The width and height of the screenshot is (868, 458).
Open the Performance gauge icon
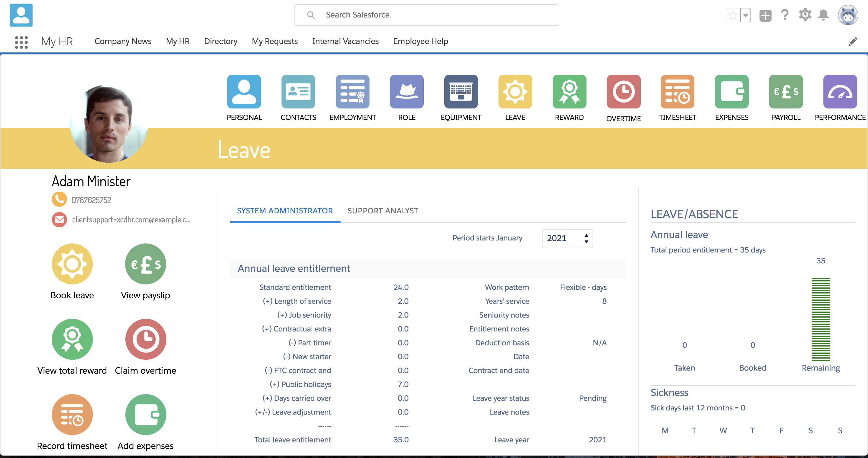[840, 91]
